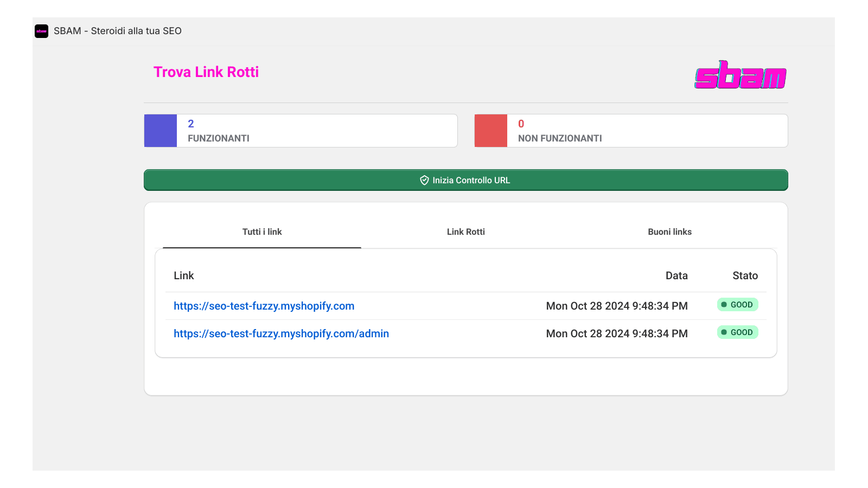Click the NON FUNZIONANTI label
Image resolution: width=868 pixels, height=488 pixels.
(x=560, y=138)
